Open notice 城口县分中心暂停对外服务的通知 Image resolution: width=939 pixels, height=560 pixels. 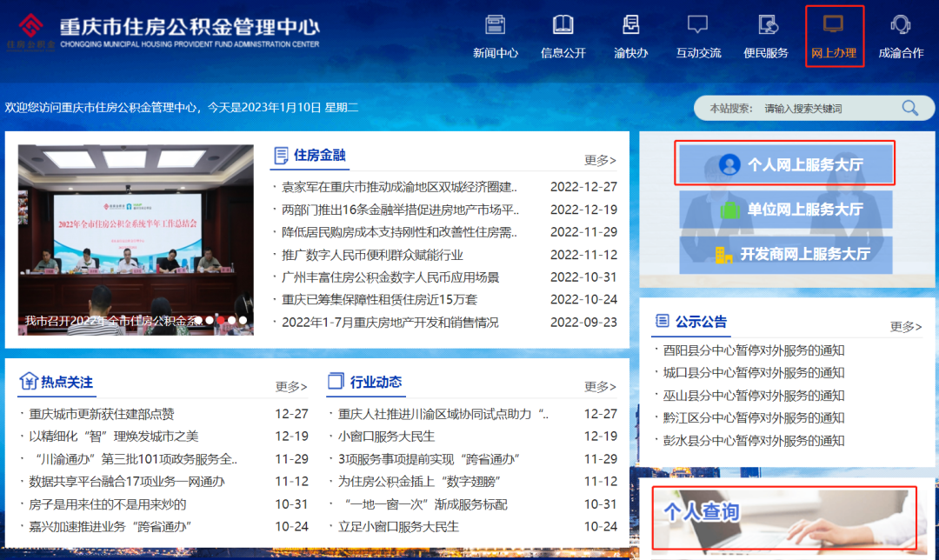(x=753, y=372)
